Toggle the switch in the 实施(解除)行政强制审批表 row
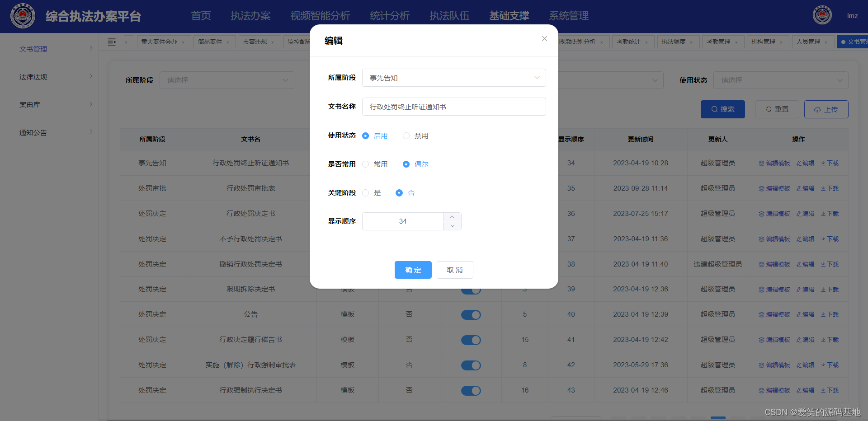 coord(471,365)
